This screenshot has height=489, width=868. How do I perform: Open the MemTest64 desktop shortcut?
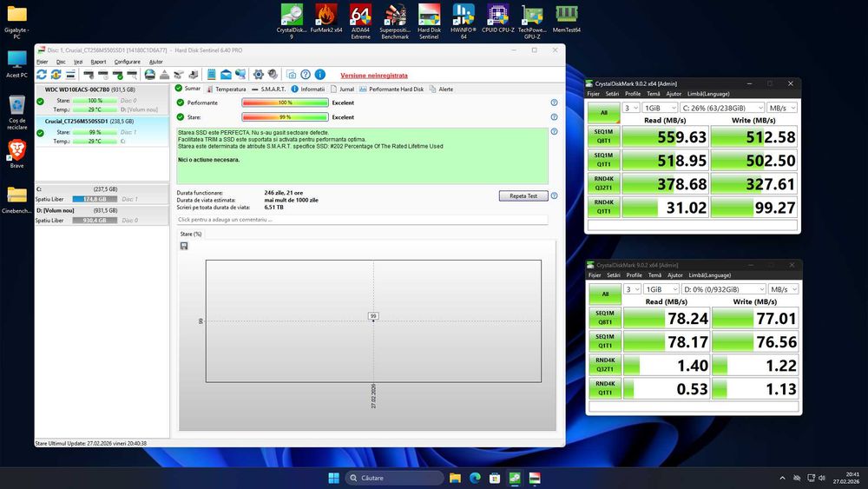[x=566, y=18]
